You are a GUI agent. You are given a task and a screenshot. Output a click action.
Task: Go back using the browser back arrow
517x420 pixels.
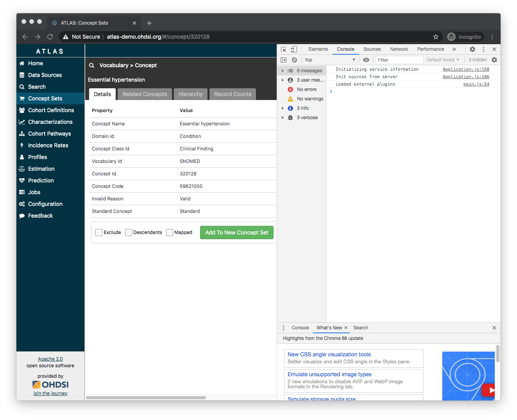click(x=25, y=37)
